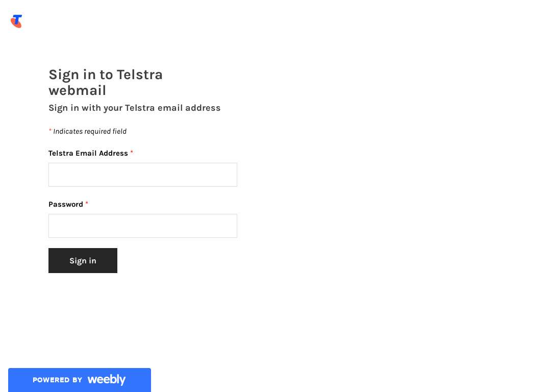Click the POWERED BY text in banner
Image resolution: width=551 pixels, height=392 pixels.
click(x=57, y=380)
